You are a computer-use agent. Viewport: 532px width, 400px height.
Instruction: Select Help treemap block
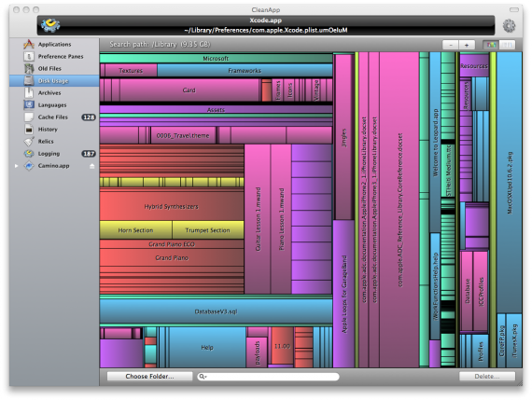[x=207, y=347]
